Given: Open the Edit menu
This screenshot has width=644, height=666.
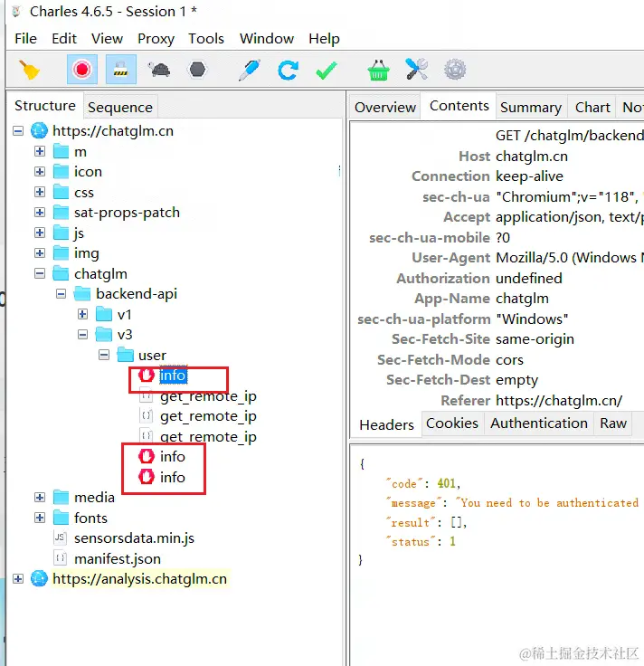Looking at the screenshot, I should (64, 39).
